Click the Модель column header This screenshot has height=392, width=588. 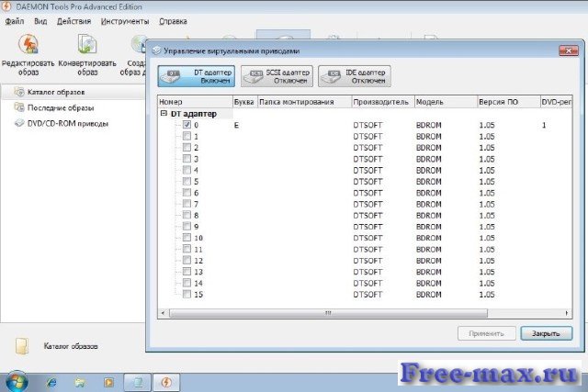(446, 102)
